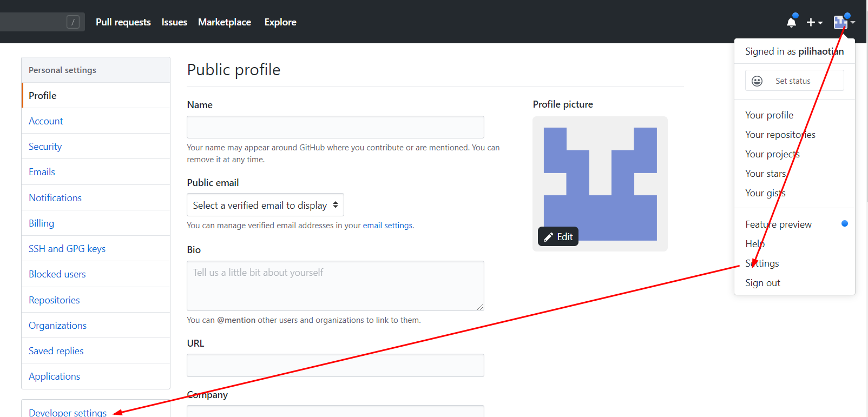Open the user avatar menu

[844, 22]
